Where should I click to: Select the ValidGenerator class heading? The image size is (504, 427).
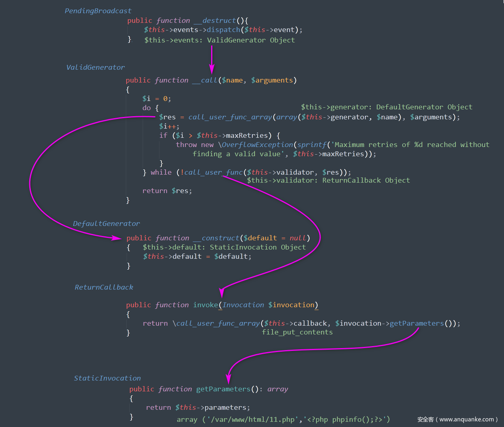click(x=95, y=67)
